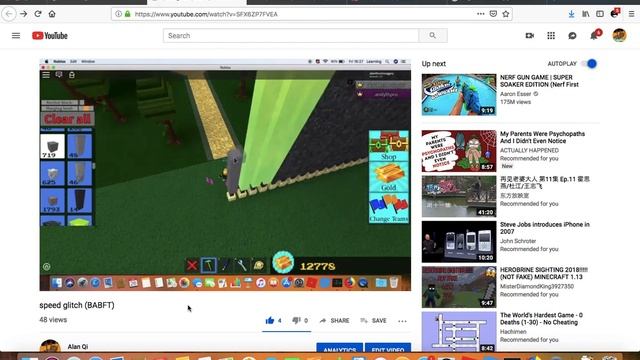Open the browser home page
The image size is (640, 360).
pyautogui.click(x=52, y=14)
